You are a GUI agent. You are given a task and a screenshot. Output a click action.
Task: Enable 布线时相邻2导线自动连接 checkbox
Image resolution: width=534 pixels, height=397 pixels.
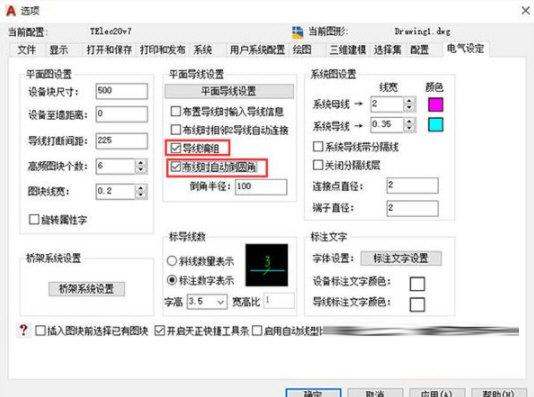[175, 129]
